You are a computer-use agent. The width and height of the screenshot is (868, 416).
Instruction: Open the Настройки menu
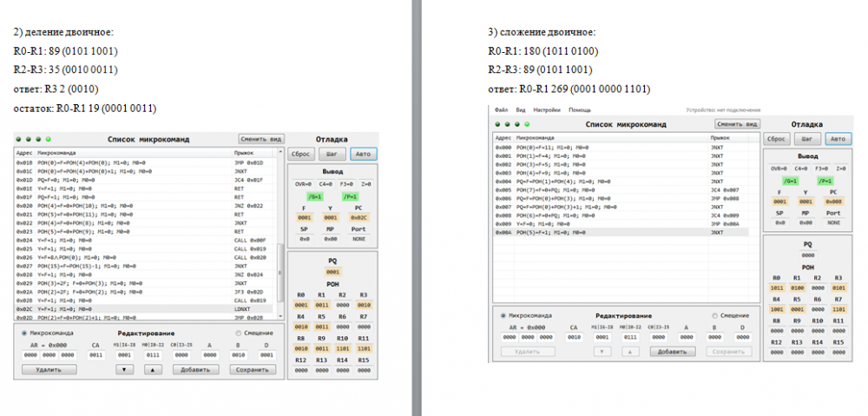tap(546, 110)
